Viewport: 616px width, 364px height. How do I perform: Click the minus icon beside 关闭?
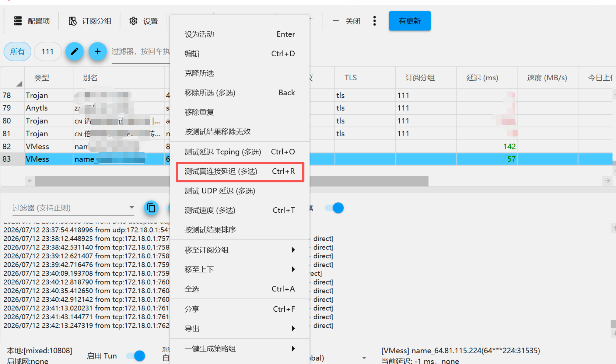tap(336, 21)
